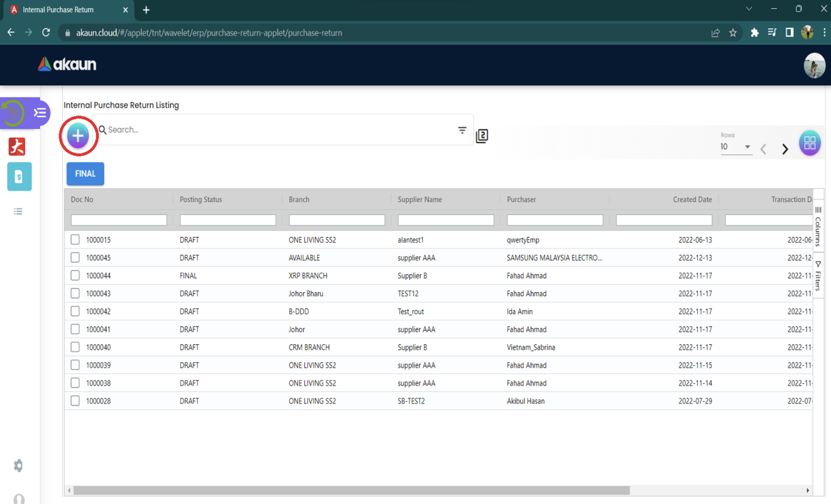Screen dimensions: 831x504
Task: Open the settings gear in sidebar
Action: tap(18, 465)
